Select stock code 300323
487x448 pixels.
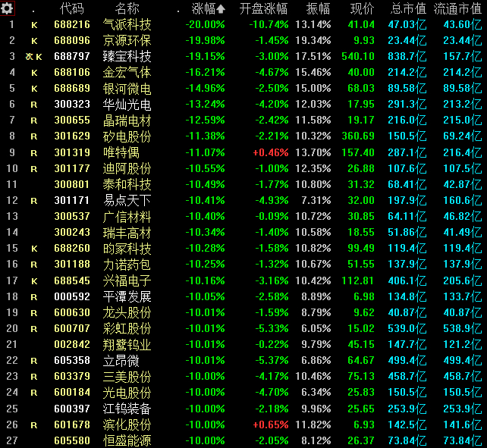point(72,104)
